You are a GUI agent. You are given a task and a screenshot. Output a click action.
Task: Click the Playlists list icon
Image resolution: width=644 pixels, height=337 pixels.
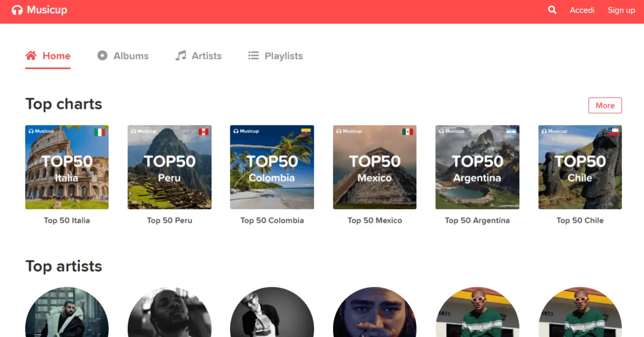pyautogui.click(x=253, y=56)
